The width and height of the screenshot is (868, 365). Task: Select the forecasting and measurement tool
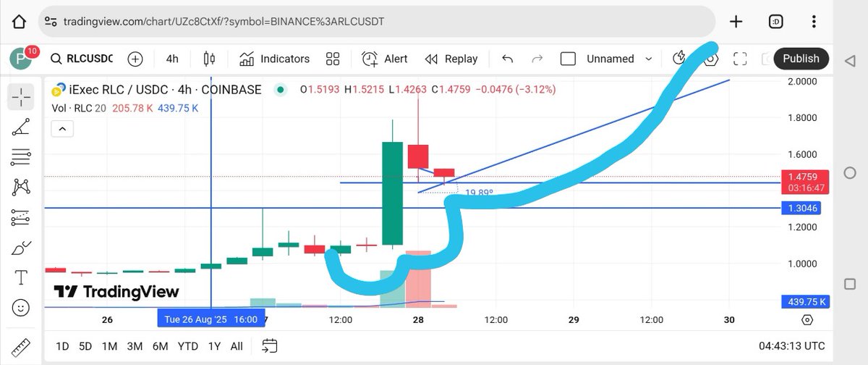click(x=21, y=217)
